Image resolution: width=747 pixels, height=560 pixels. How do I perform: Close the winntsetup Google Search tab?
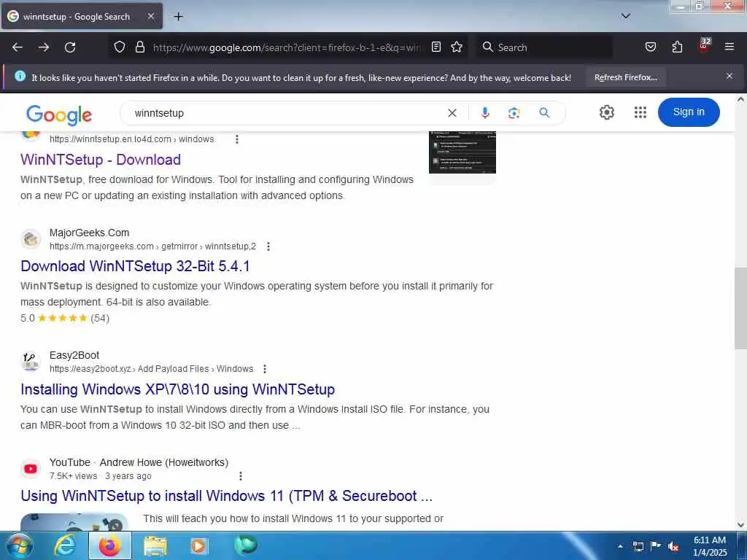pyautogui.click(x=150, y=16)
